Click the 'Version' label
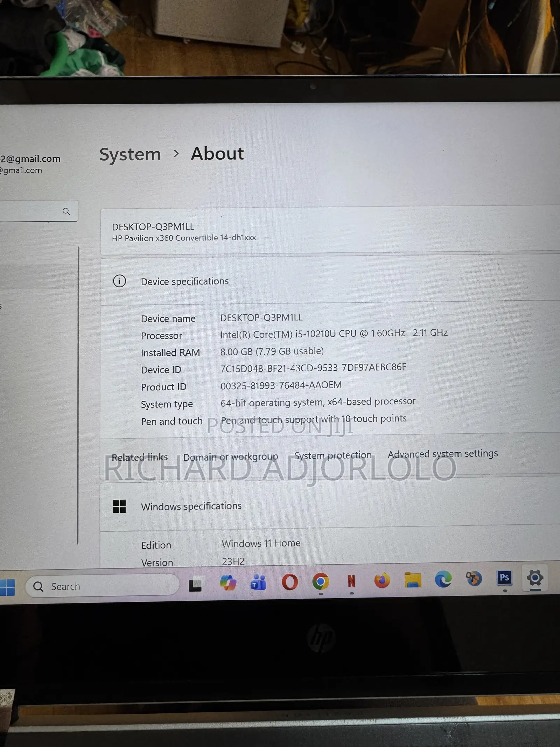Screen dimensions: 560x747 click(x=157, y=563)
